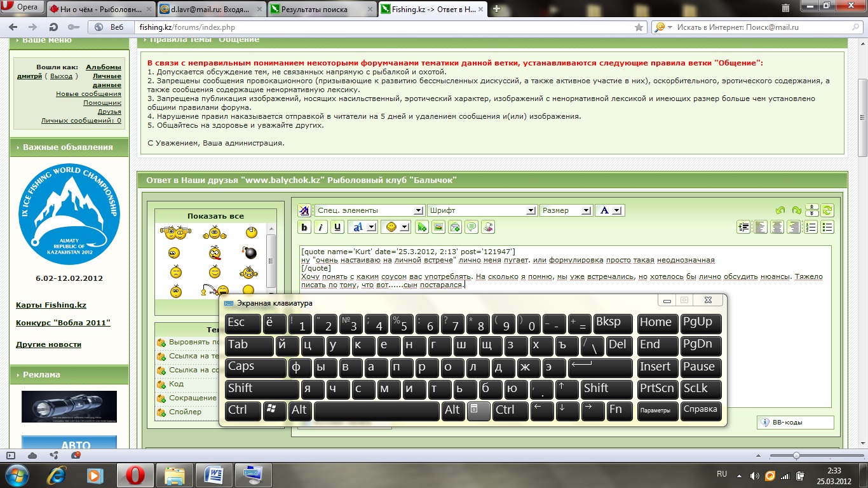Viewport: 868px width, 488px height.
Task: Click the editor height adjust icon
Action: point(812,210)
